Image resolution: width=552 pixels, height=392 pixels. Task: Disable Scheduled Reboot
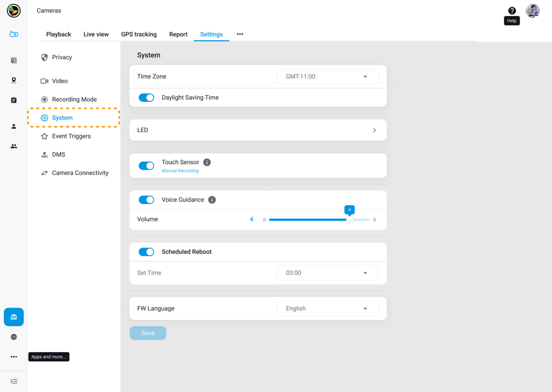(147, 251)
